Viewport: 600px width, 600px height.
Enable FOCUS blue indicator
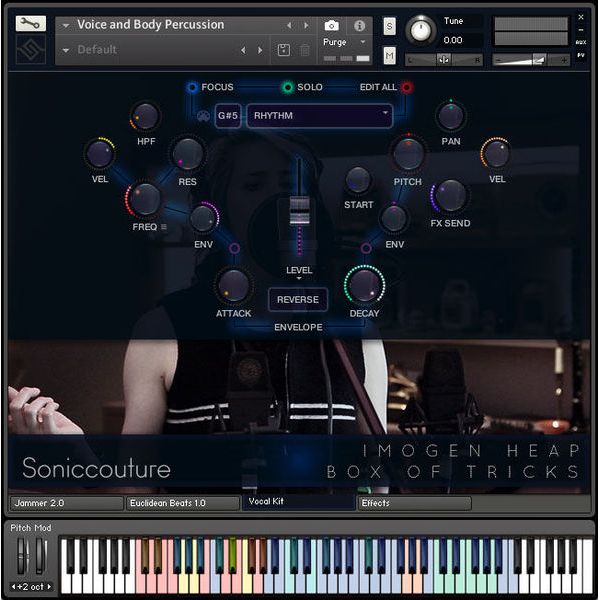(x=192, y=87)
